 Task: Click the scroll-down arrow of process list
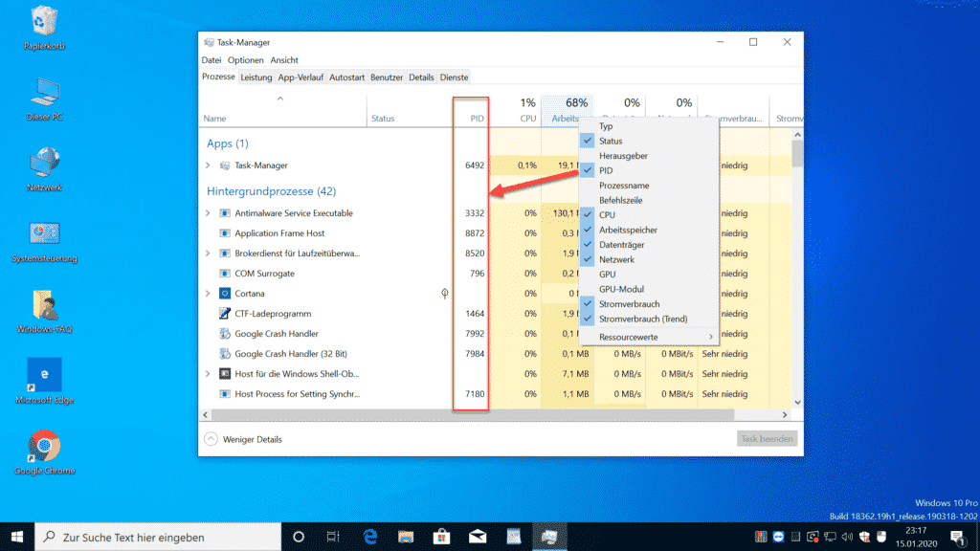[x=797, y=403]
